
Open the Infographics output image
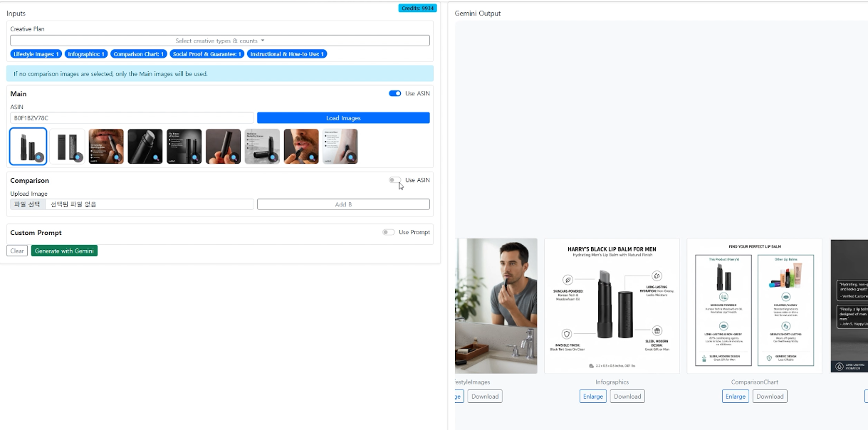pyautogui.click(x=612, y=305)
